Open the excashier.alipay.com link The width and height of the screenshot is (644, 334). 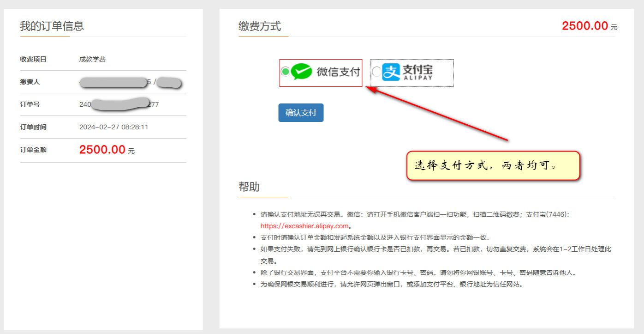(x=304, y=226)
